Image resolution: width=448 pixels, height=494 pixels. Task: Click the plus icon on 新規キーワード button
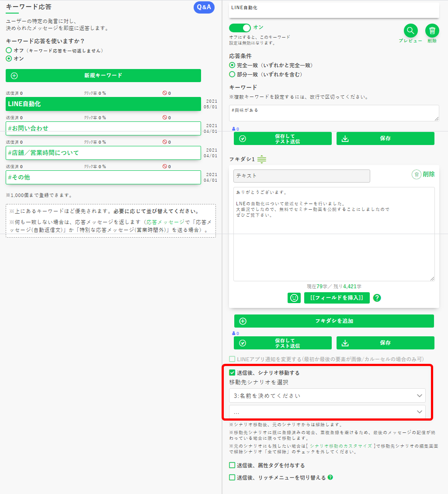coord(14,75)
